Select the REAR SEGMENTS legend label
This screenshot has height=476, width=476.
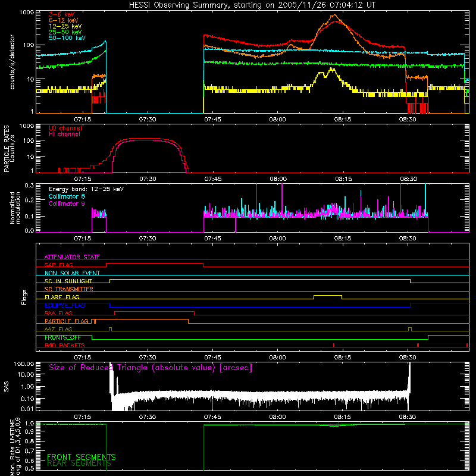79,464
